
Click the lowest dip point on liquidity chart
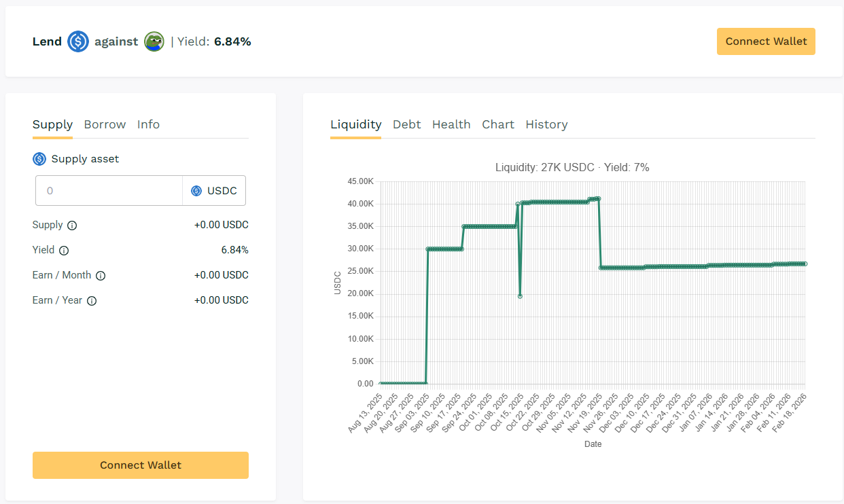pos(520,296)
